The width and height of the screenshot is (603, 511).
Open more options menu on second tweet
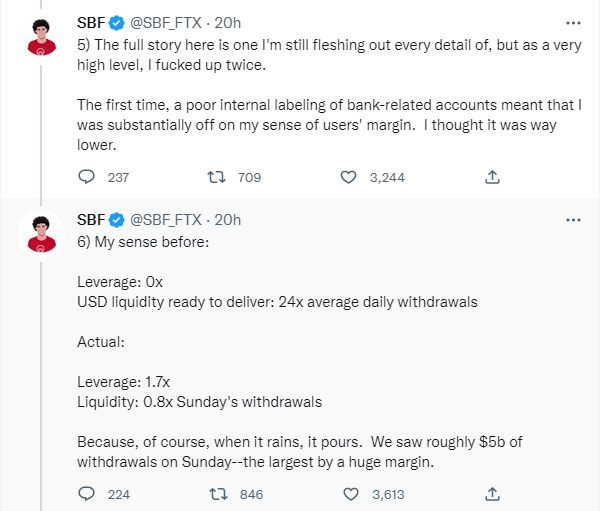tap(572, 219)
